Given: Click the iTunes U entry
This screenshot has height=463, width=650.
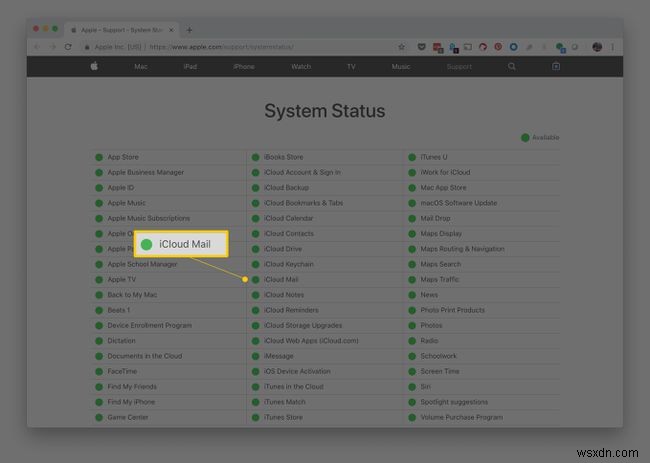Looking at the screenshot, I should (x=434, y=157).
